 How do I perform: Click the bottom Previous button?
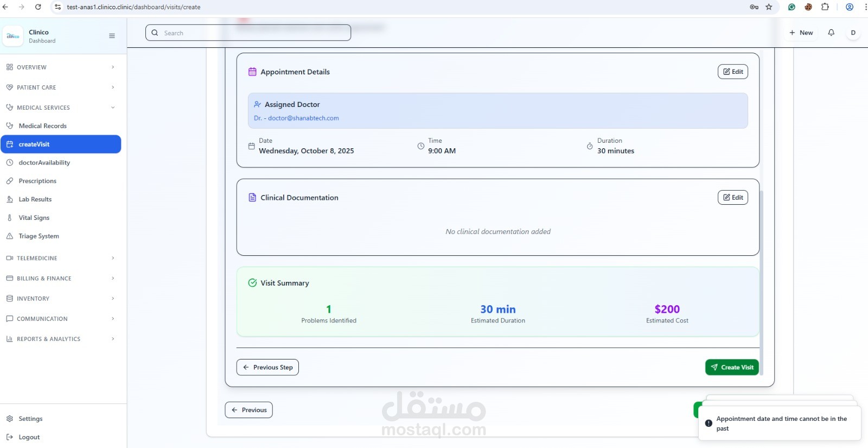pos(248,410)
